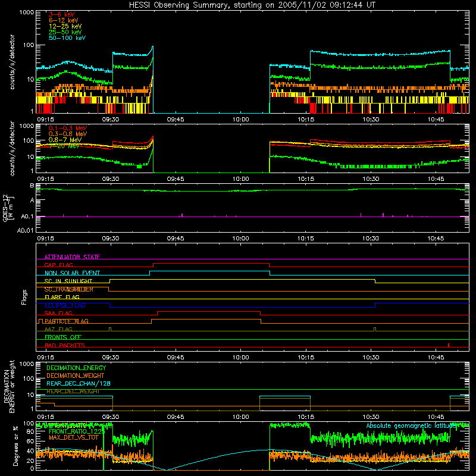Screen dimensions: 476x476
Task: Click the red BAD_PACKETS spike near 10:48
Action: click(449, 345)
